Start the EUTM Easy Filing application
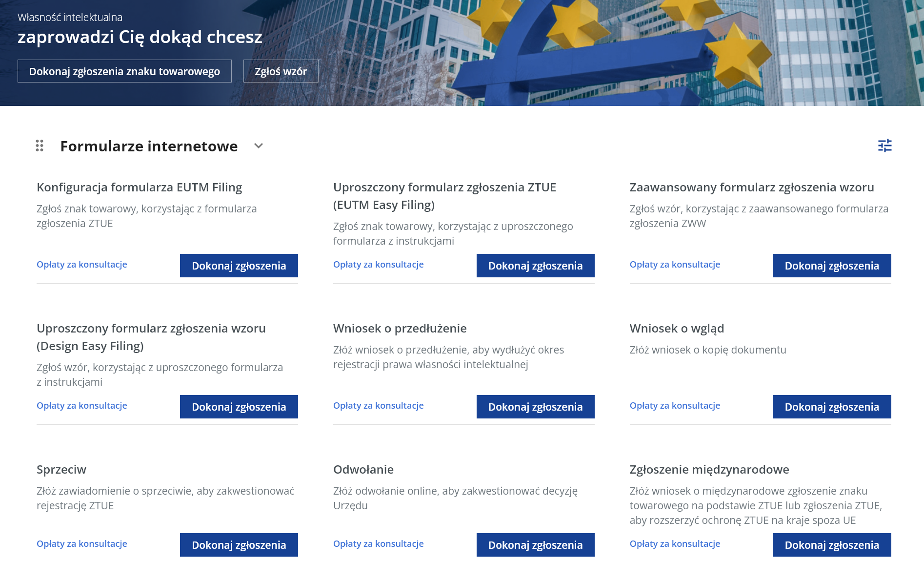 (535, 266)
